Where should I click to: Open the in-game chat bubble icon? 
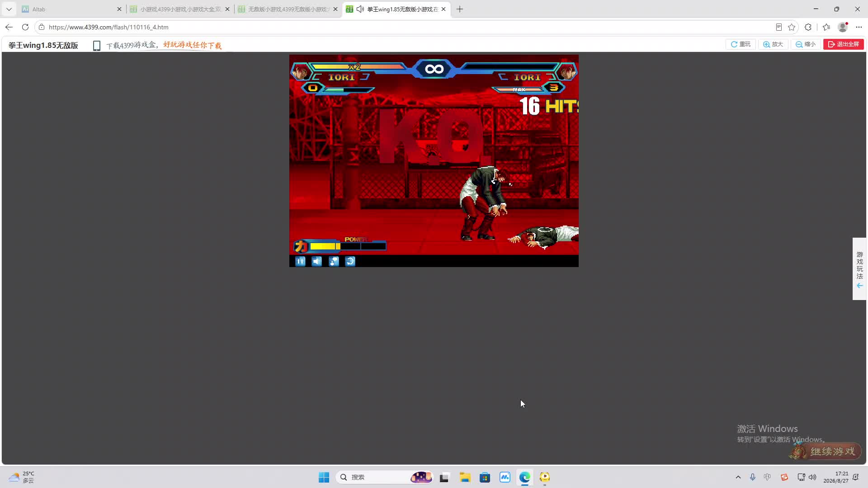[x=334, y=261]
